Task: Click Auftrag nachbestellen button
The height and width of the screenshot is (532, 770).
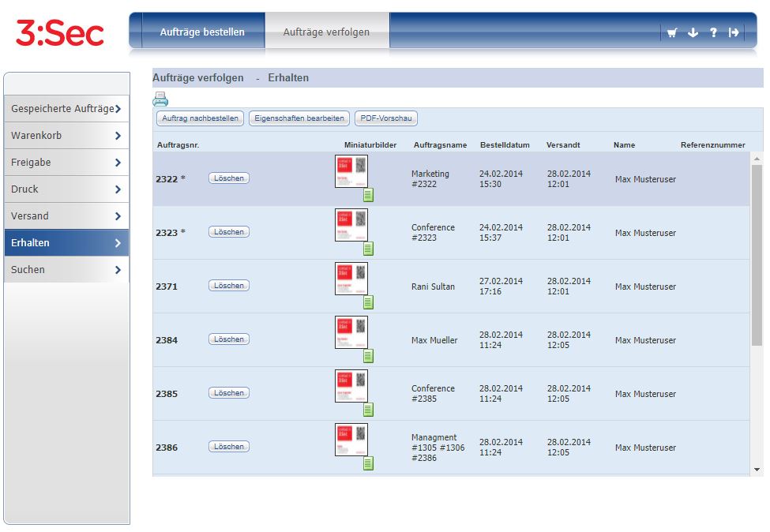Action: coord(200,118)
